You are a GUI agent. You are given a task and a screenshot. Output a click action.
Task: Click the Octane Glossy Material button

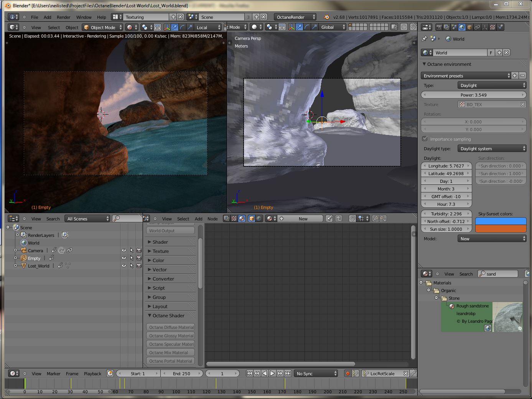pyautogui.click(x=171, y=336)
